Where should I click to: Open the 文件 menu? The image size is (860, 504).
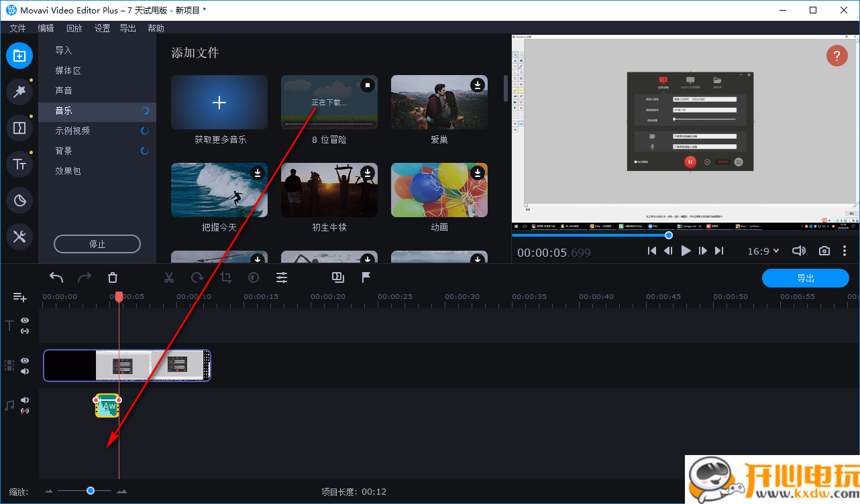point(17,28)
